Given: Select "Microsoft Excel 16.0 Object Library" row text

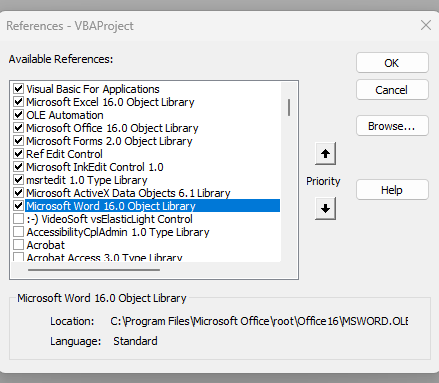Looking at the screenshot, I should tap(110, 102).
